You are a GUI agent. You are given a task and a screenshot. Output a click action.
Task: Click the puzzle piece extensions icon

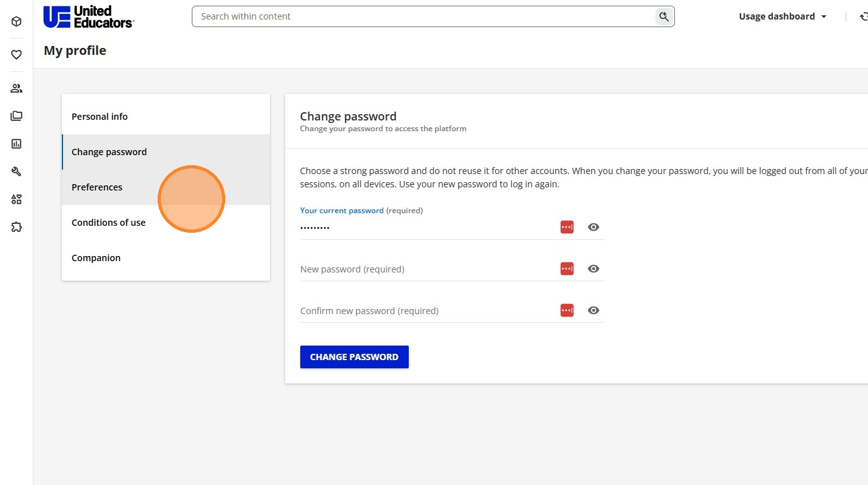coord(16,227)
